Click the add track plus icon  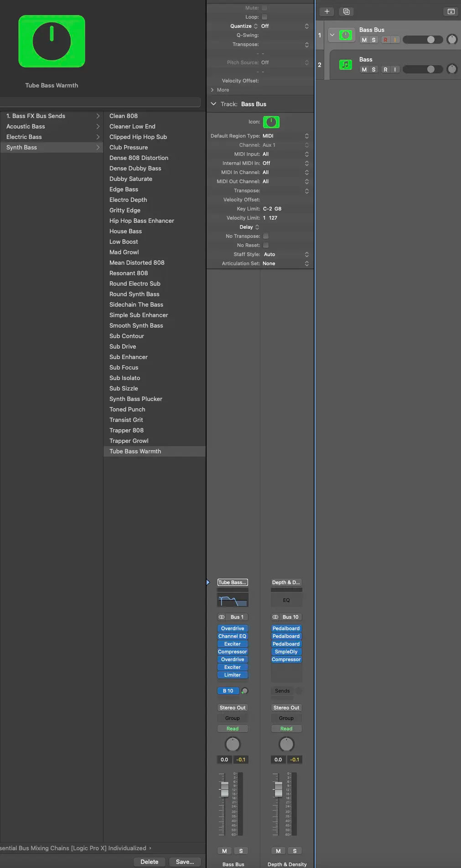click(x=326, y=11)
